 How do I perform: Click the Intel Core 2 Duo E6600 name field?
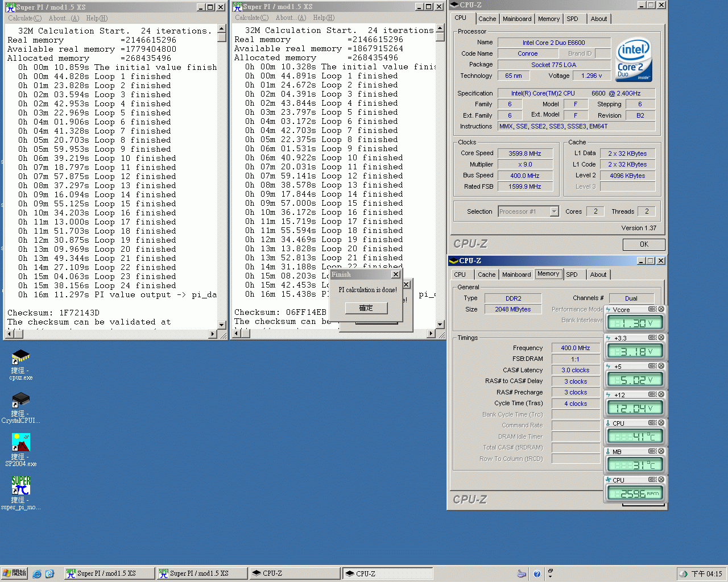click(553, 43)
